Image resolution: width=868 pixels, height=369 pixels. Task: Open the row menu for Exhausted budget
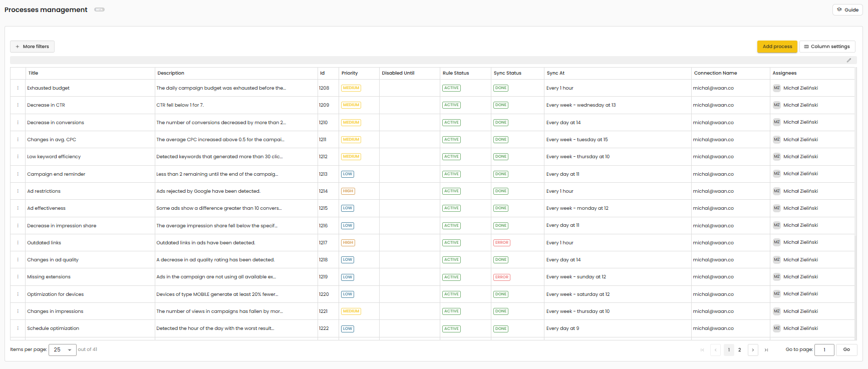tap(18, 88)
